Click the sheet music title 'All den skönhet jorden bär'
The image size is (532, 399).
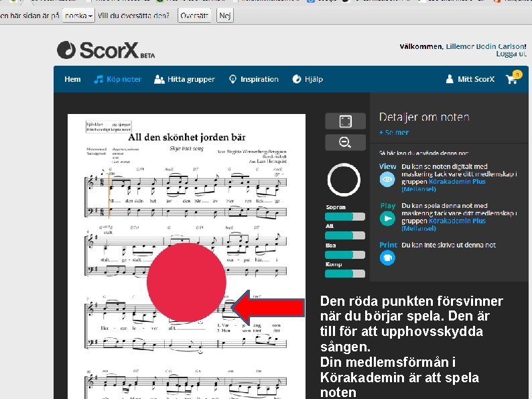click(187, 137)
